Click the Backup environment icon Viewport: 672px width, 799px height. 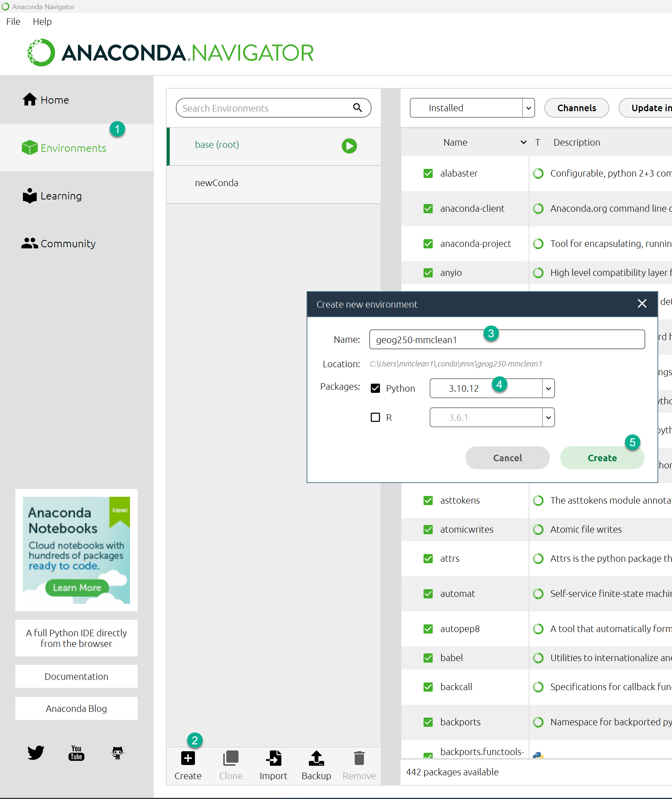(316, 758)
